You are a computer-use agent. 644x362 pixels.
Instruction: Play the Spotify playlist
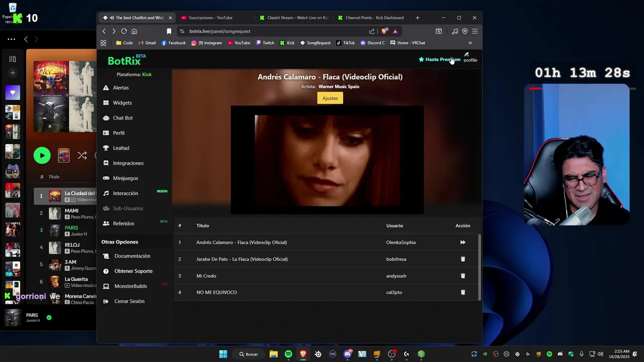[x=42, y=155]
